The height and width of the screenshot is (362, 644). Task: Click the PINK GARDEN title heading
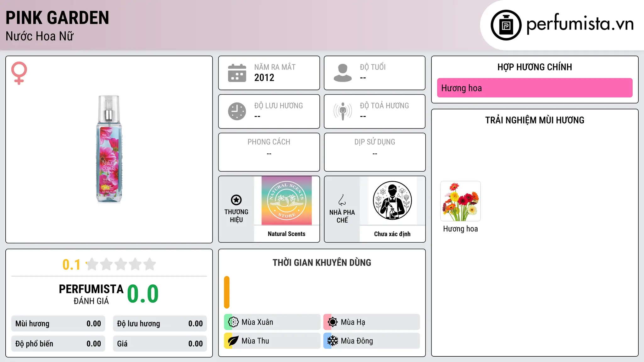point(57,18)
